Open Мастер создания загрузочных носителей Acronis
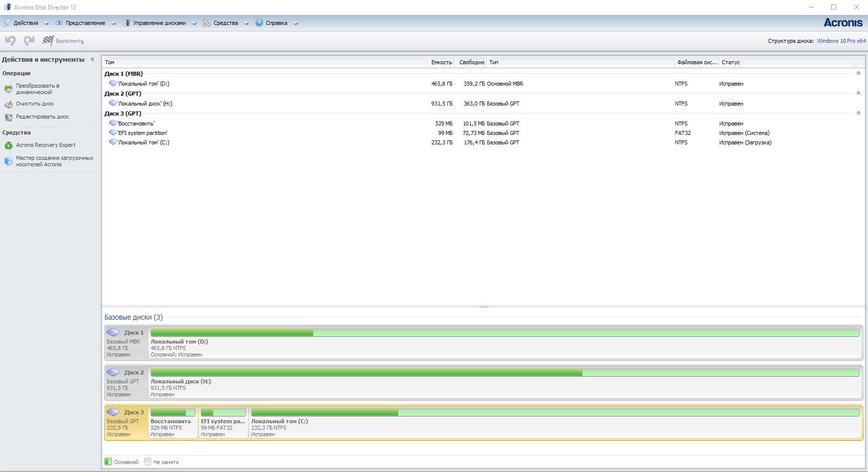868x472 pixels. pyautogui.click(x=55, y=161)
